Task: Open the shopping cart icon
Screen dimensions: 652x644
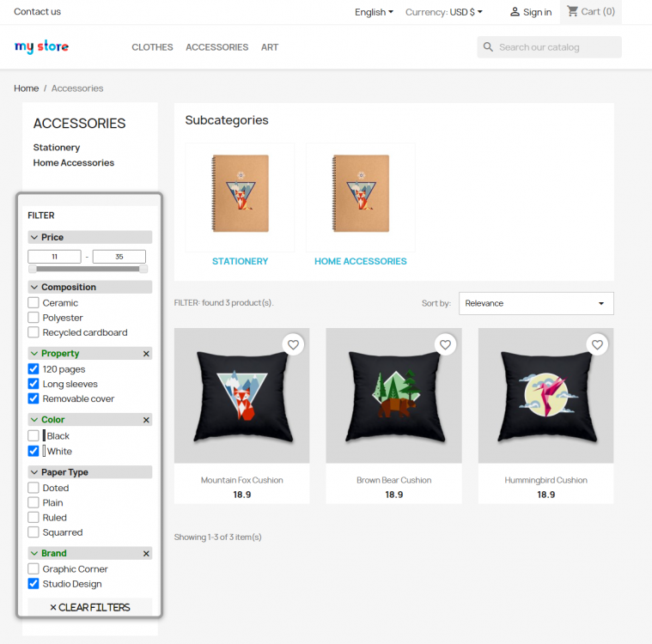Action: (573, 11)
